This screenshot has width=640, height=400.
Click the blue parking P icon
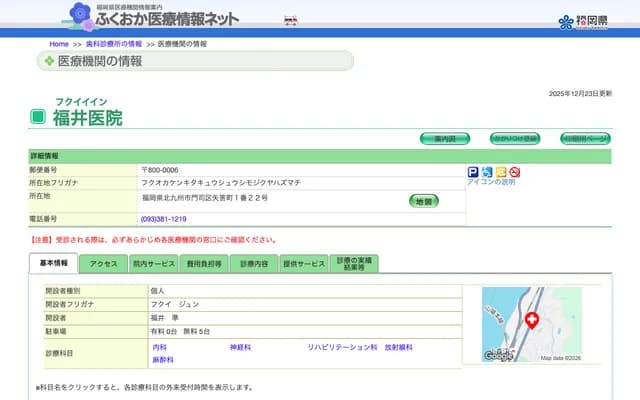pyautogui.click(x=473, y=172)
